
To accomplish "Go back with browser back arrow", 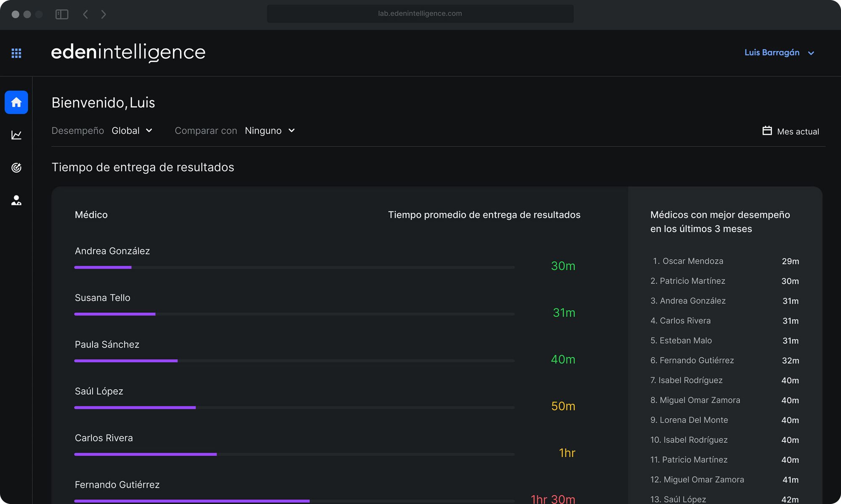I will tap(85, 14).
